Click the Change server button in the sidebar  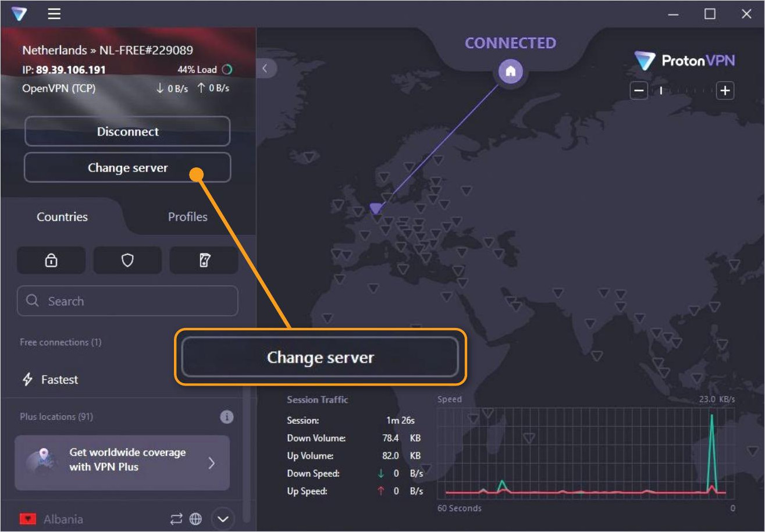(127, 168)
